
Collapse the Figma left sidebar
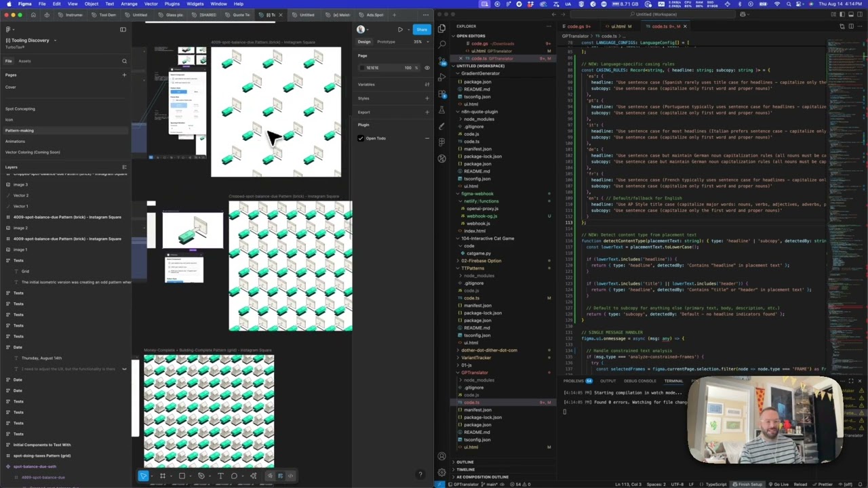[x=123, y=29]
